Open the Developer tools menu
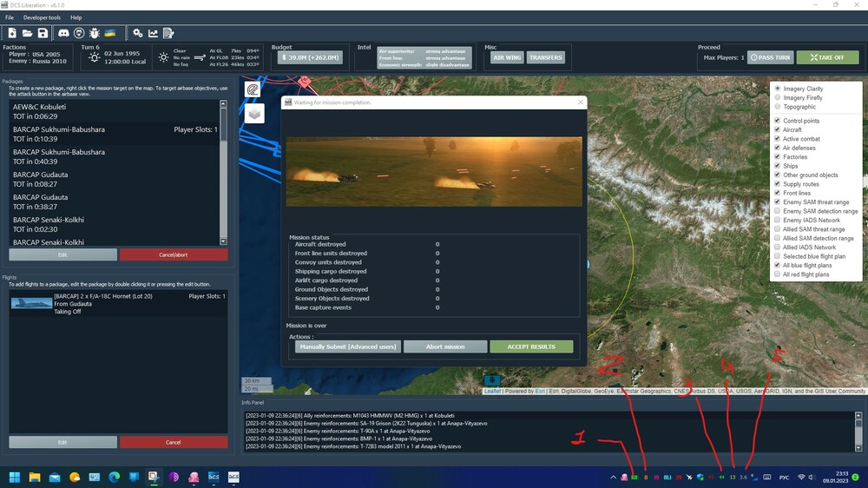This screenshot has height=488, width=868. [42, 17]
